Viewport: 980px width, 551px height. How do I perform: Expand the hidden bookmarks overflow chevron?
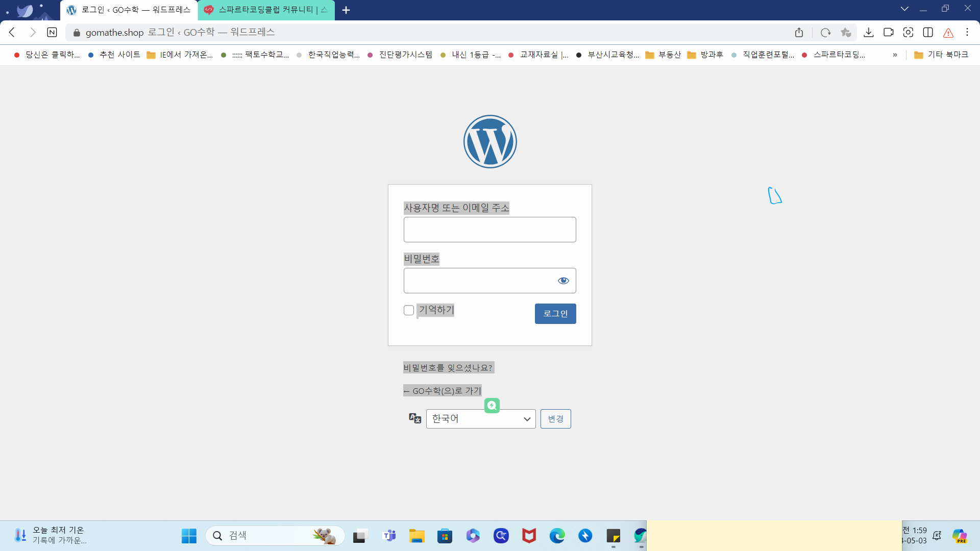click(895, 55)
